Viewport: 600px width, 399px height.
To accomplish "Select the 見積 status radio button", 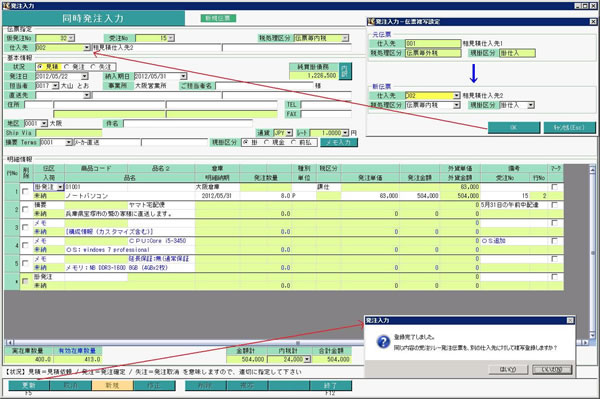I will [40, 67].
